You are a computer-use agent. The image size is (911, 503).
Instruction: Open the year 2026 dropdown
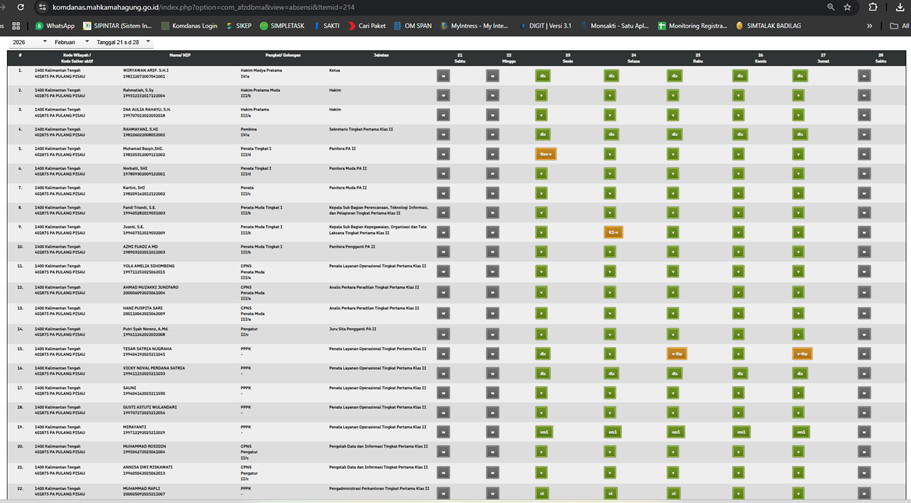[x=29, y=42]
